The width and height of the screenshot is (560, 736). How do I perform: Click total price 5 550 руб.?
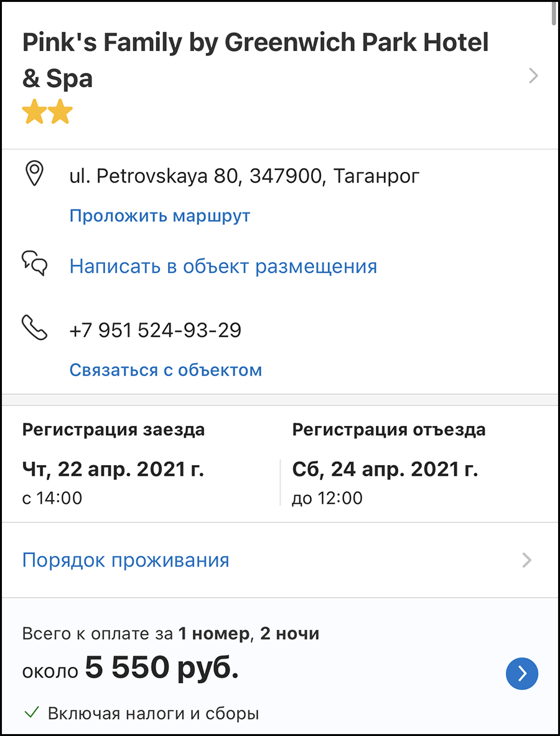coord(162,667)
